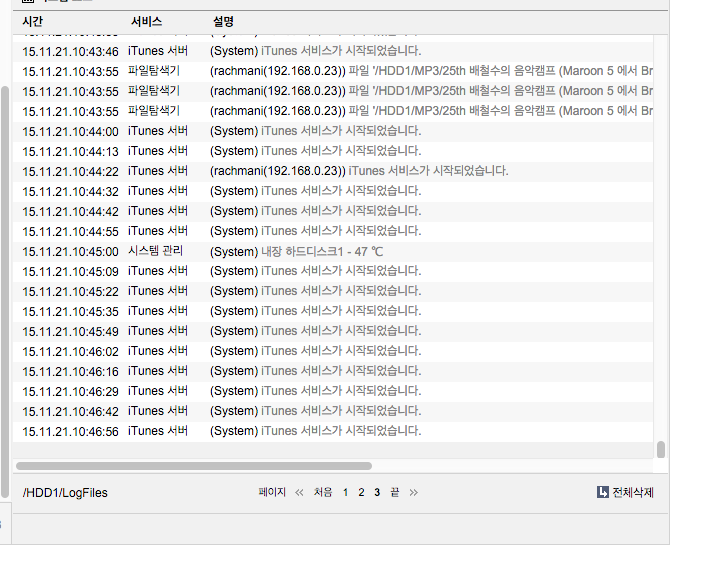This screenshot has height=563, width=708.
Task: Select 시스템 관리 entry at 10:45:00
Action: pos(333,251)
